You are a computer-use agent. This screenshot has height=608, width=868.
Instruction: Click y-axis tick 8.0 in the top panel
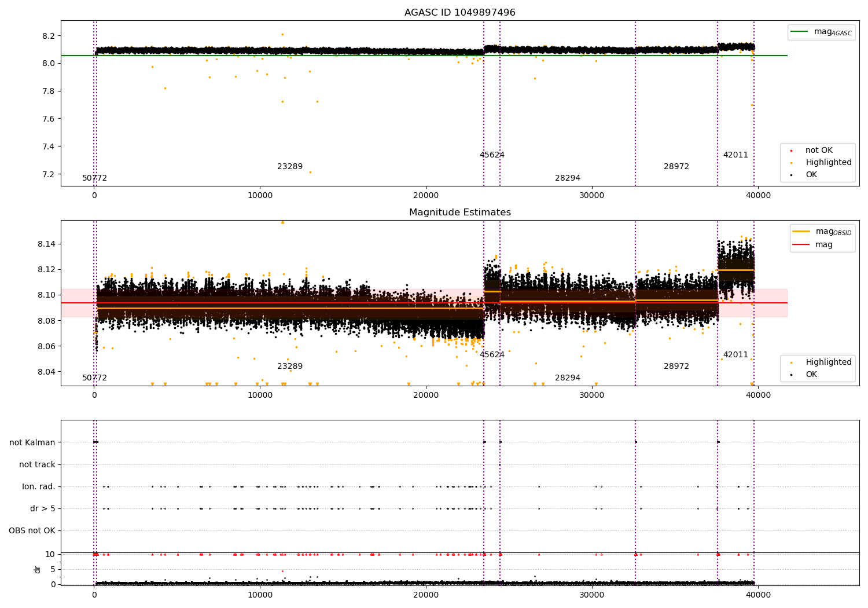pos(49,64)
